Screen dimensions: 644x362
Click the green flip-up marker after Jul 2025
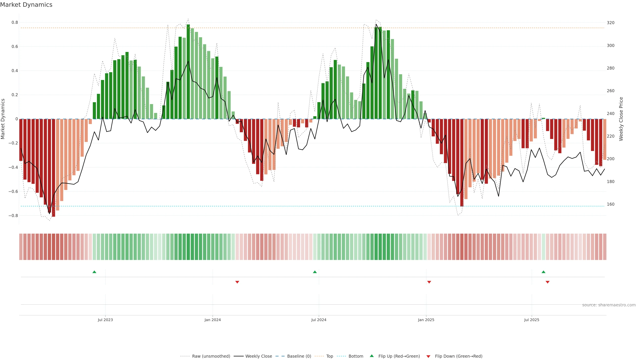coord(543,272)
